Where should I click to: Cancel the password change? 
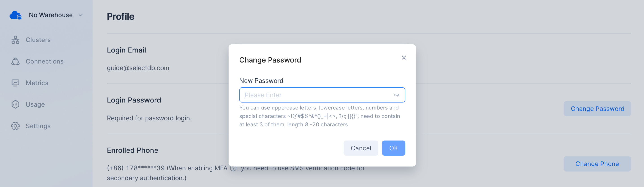tap(361, 148)
